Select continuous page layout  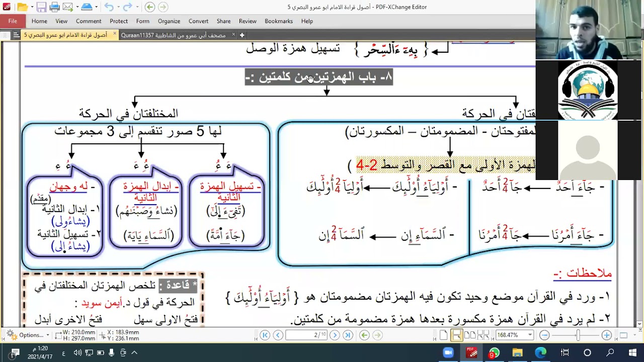coord(456,335)
